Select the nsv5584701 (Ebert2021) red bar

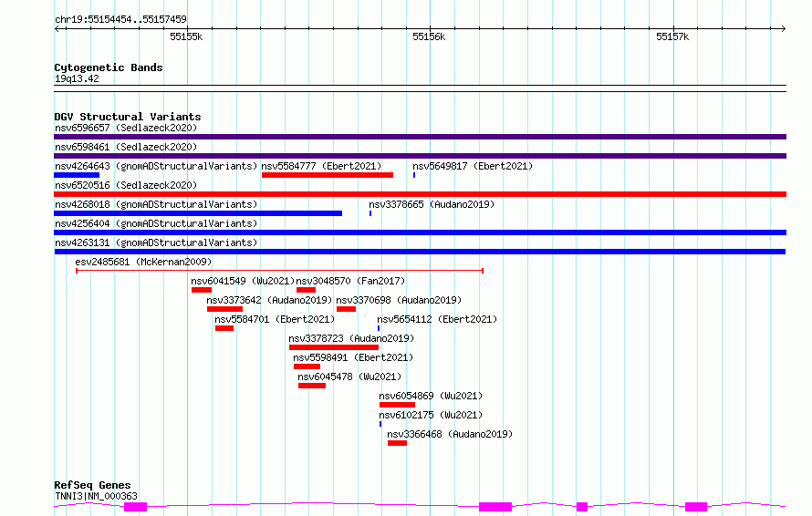[224, 328]
